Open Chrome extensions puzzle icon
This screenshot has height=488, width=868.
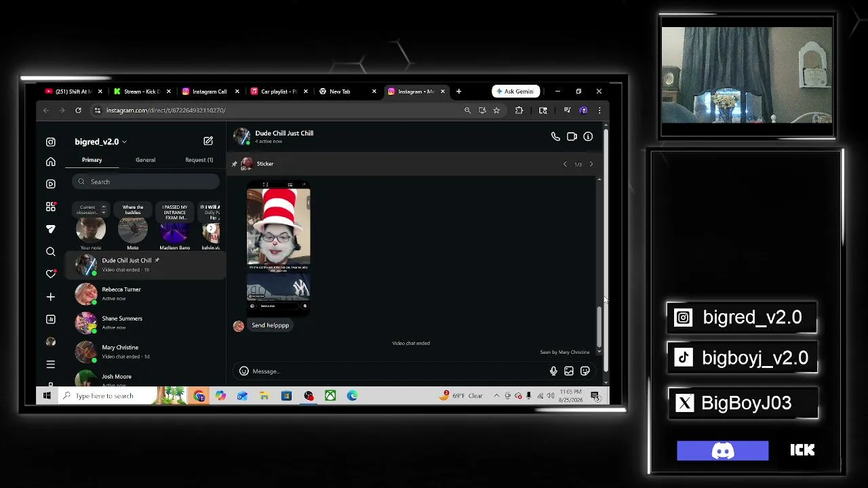519,110
